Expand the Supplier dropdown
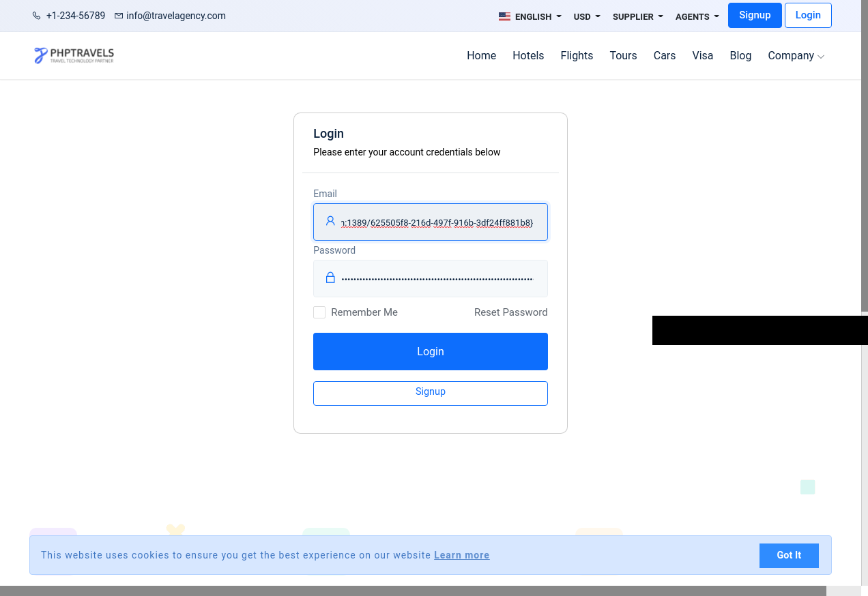 (637, 17)
